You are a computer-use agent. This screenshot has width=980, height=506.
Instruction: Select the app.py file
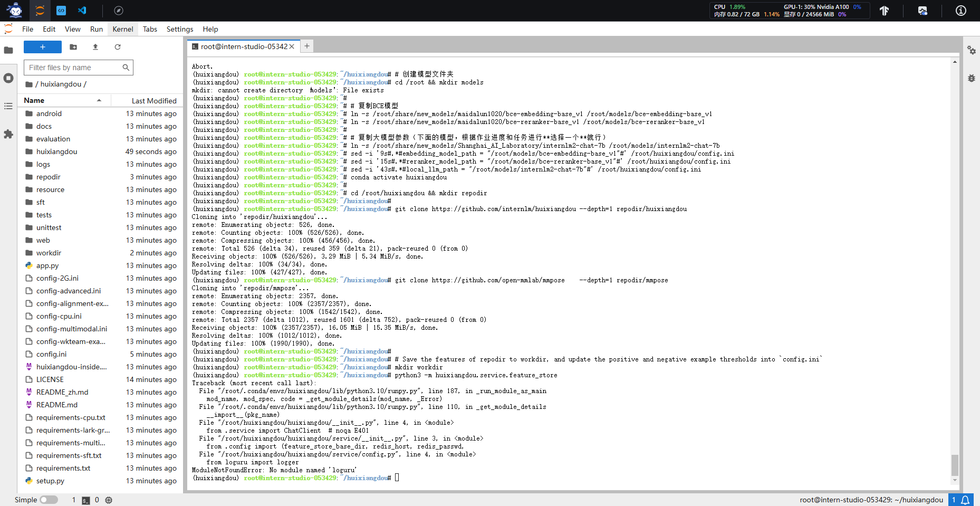[101, 265]
